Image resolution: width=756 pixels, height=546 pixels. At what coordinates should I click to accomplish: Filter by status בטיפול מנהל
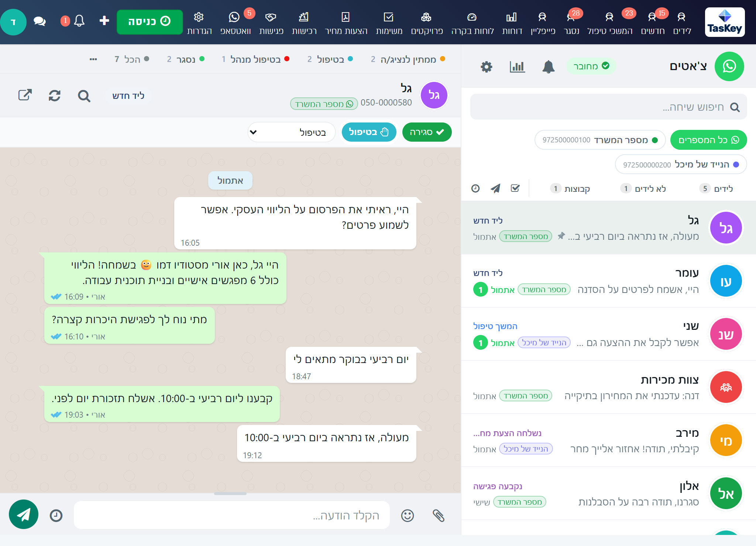pyautogui.click(x=255, y=59)
